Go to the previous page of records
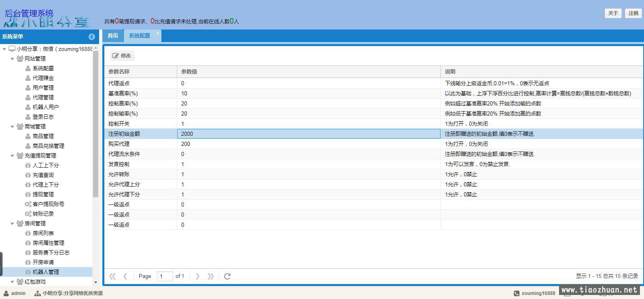The image size is (644, 299). (x=125, y=276)
